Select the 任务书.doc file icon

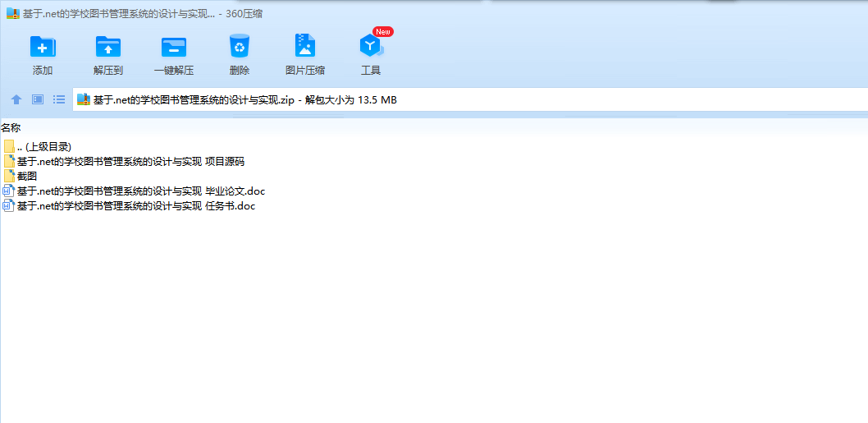[x=9, y=205]
